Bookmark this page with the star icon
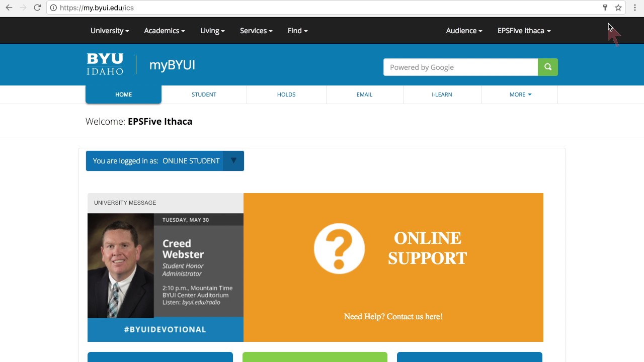Screen dimensions: 644x362 (618, 8)
